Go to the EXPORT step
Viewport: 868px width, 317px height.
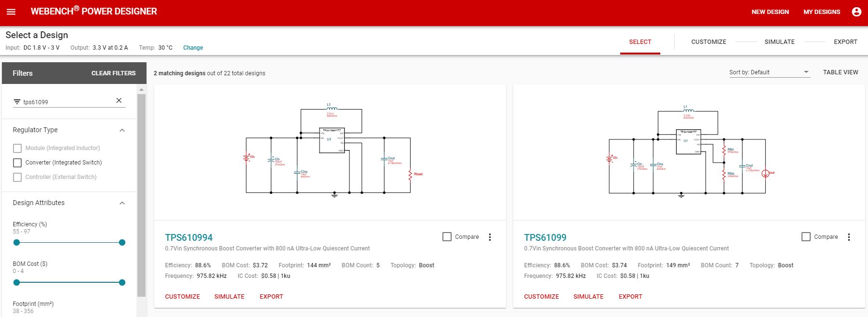click(x=845, y=42)
